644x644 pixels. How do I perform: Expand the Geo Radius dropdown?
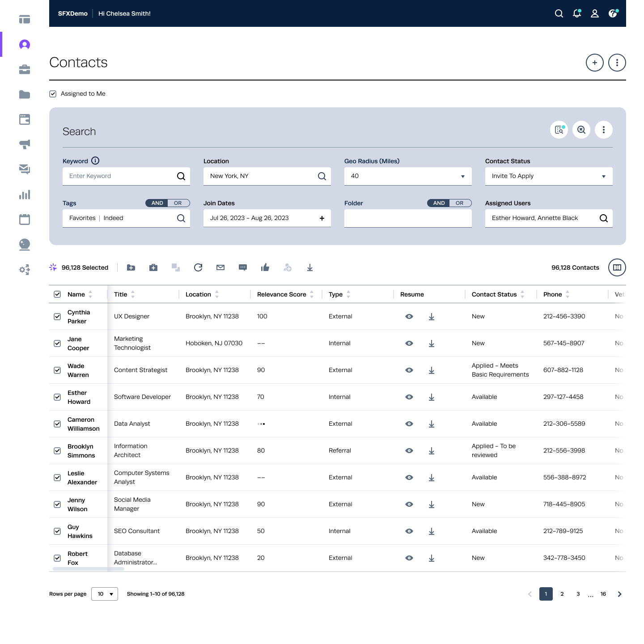pyautogui.click(x=462, y=176)
